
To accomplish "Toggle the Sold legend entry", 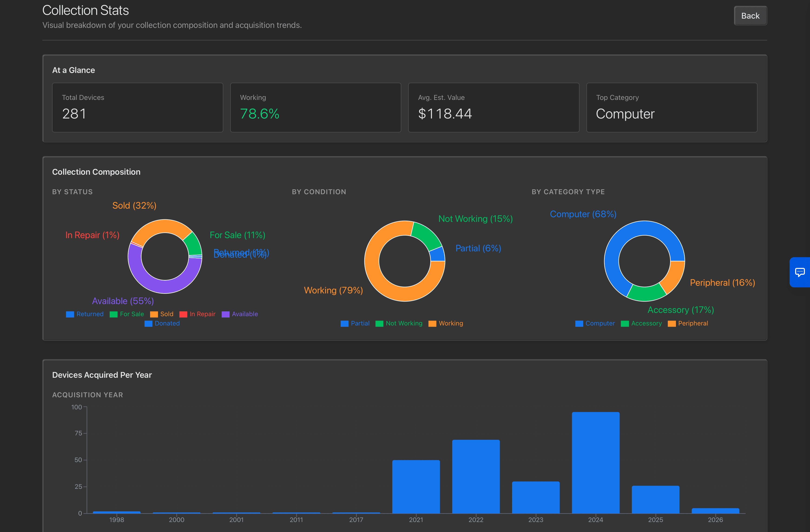I will pos(162,314).
